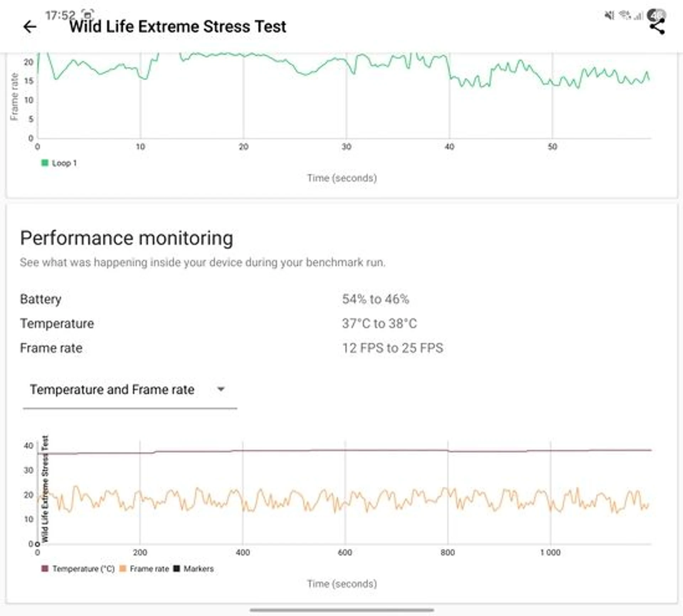
Task: Tap the Performance monitoring heading
Action: point(127,238)
